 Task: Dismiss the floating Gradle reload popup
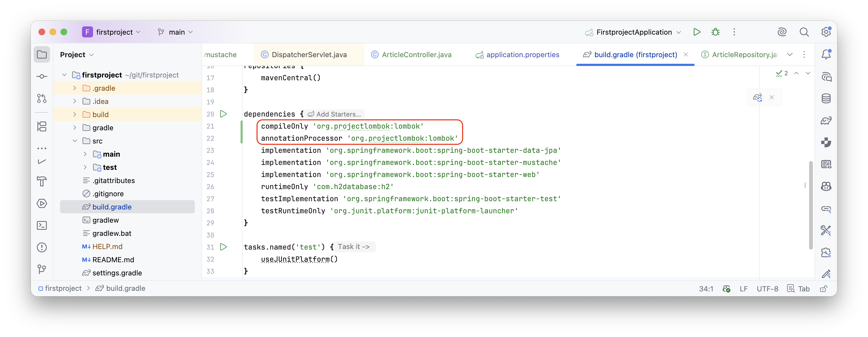point(772,98)
